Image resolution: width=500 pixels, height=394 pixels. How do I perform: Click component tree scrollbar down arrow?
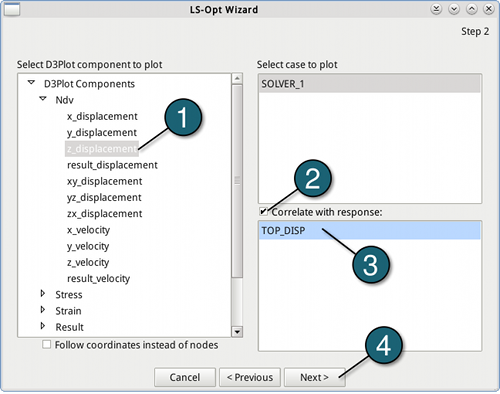tap(237, 332)
